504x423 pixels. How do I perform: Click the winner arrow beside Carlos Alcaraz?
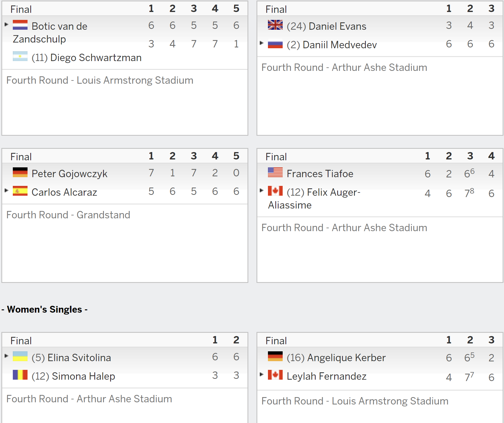(x=7, y=190)
